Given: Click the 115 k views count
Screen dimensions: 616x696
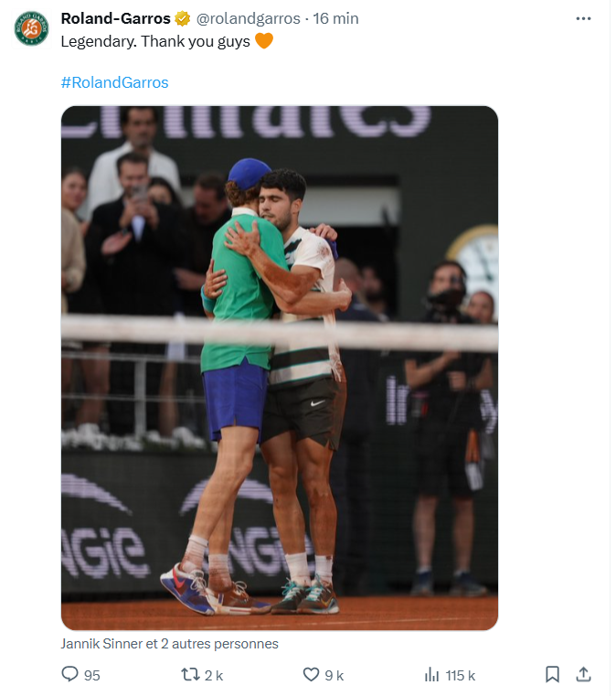Looking at the screenshot, I should [x=461, y=675].
